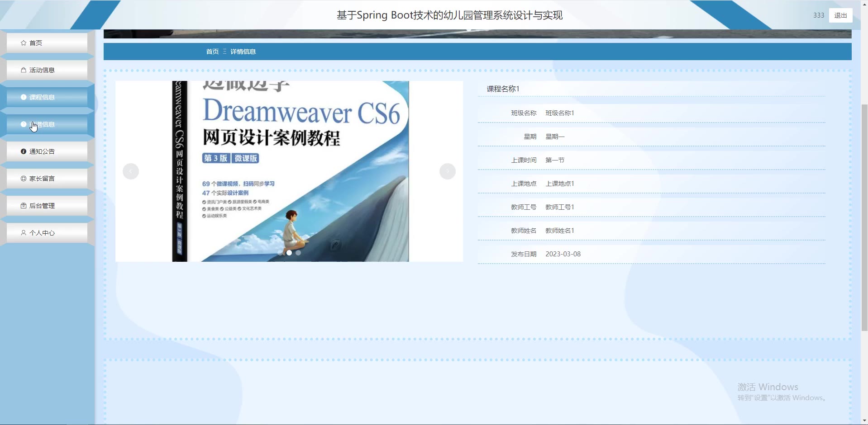Click the 退出 logout button
The width and height of the screenshot is (868, 425).
tap(840, 15)
